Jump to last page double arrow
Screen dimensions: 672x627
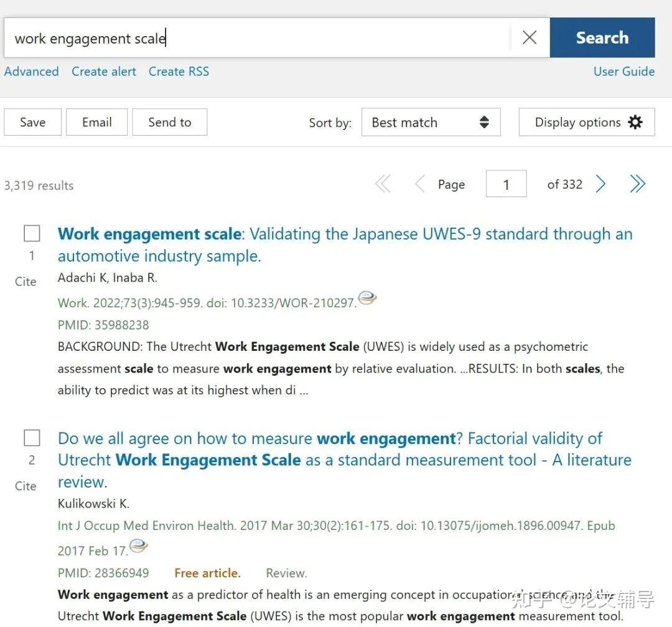click(637, 184)
